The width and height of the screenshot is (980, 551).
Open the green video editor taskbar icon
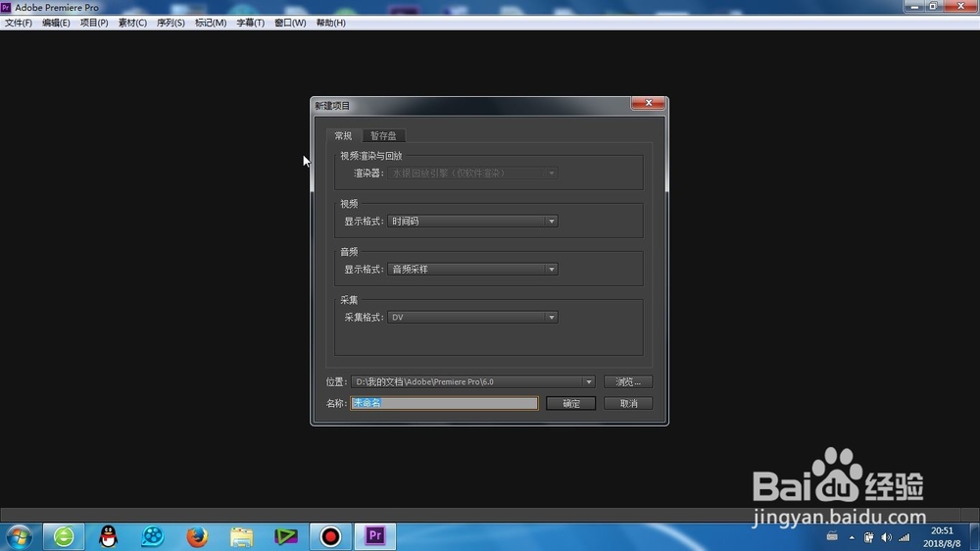(x=285, y=536)
